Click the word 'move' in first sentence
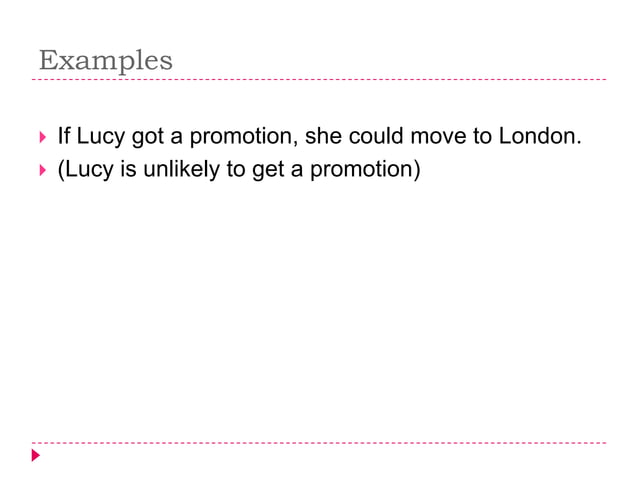Image resolution: width=638 pixels, height=478 pixels. click(x=438, y=137)
